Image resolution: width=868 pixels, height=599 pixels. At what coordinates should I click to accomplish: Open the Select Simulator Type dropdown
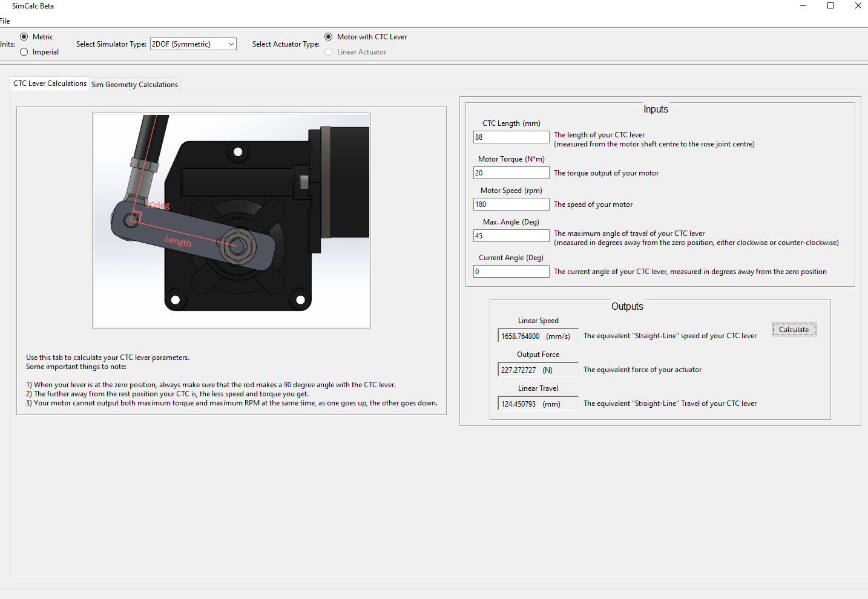pyautogui.click(x=193, y=44)
